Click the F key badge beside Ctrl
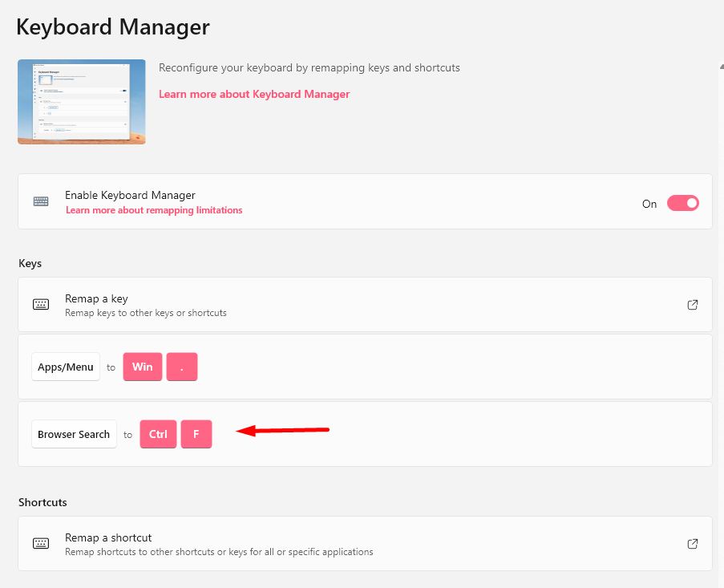Screen dimensions: 724x588 pyautogui.click(x=196, y=434)
